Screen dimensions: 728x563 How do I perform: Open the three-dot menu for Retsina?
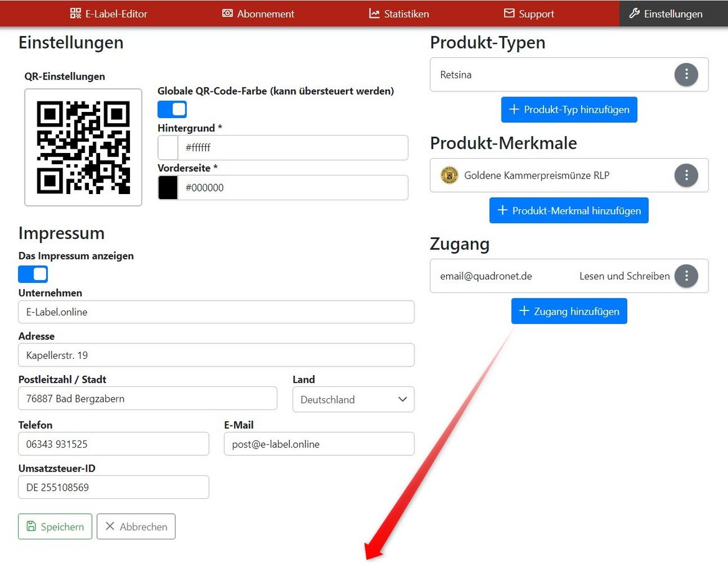click(686, 74)
